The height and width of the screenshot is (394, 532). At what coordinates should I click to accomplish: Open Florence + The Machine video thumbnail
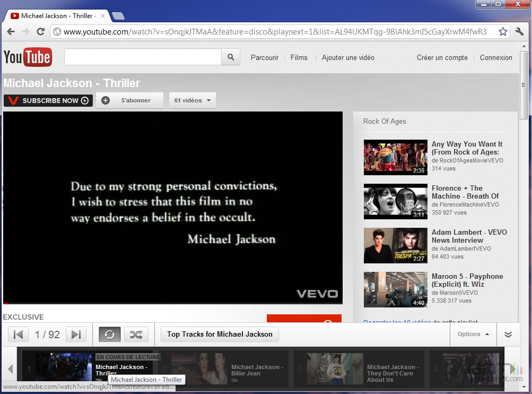[x=396, y=201]
